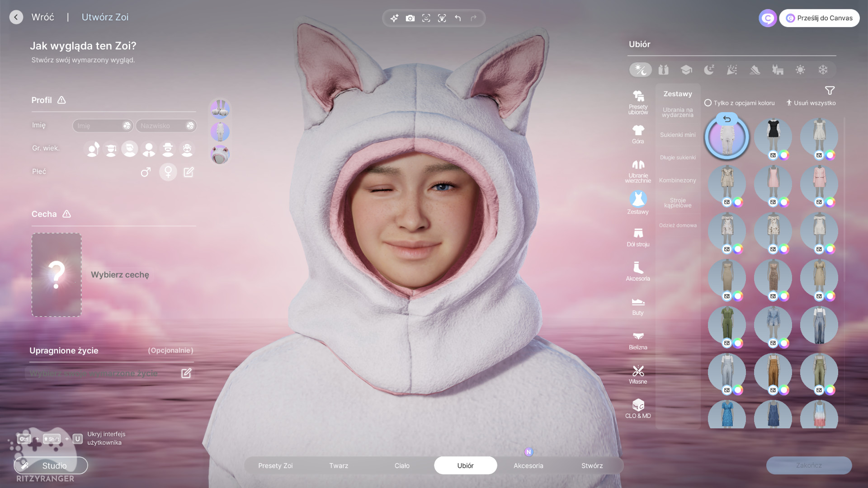Image resolution: width=868 pixels, height=488 pixels.
Task: Select the Buty shoes category
Action: (x=638, y=306)
